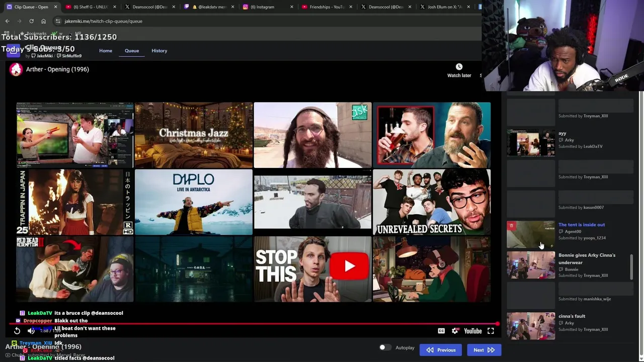Click the Clip Queue logo icon
The height and width of the screenshot is (362, 644).
click(13, 51)
